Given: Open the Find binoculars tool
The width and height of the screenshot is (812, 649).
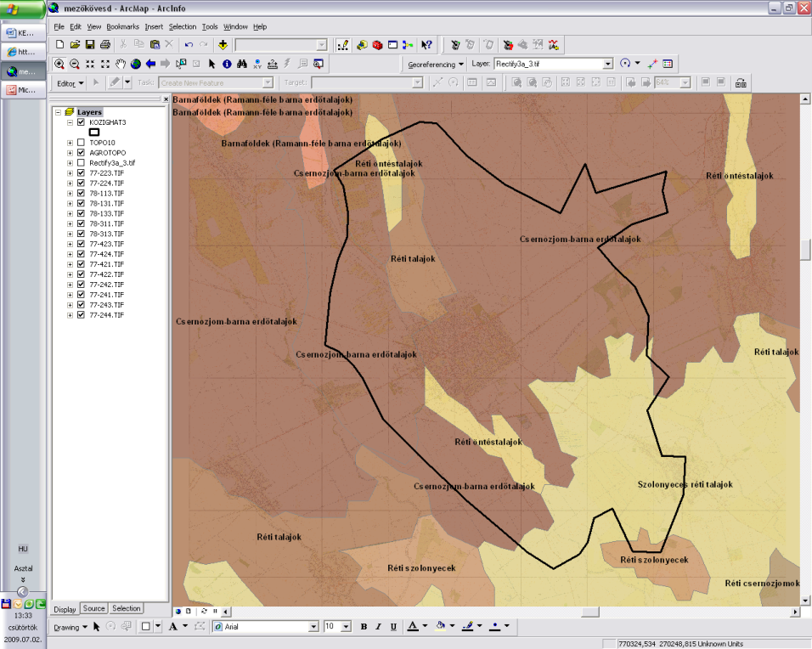Looking at the screenshot, I should pyautogui.click(x=242, y=64).
